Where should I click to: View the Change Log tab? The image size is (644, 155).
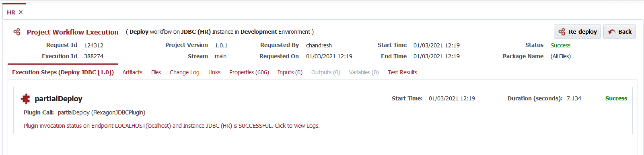185,72
